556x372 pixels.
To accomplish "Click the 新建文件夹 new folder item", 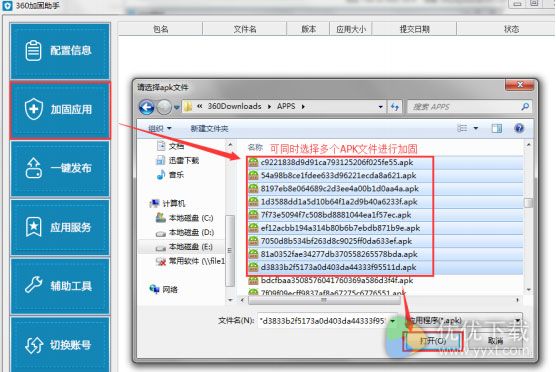I will point(209,128).
